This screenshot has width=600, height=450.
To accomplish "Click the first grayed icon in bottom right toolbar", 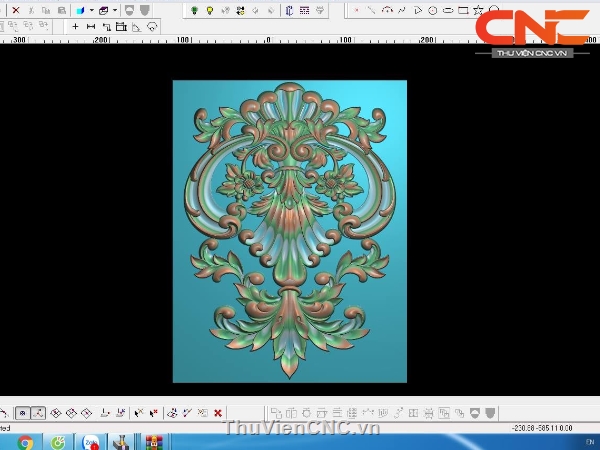I will point(276,413).
